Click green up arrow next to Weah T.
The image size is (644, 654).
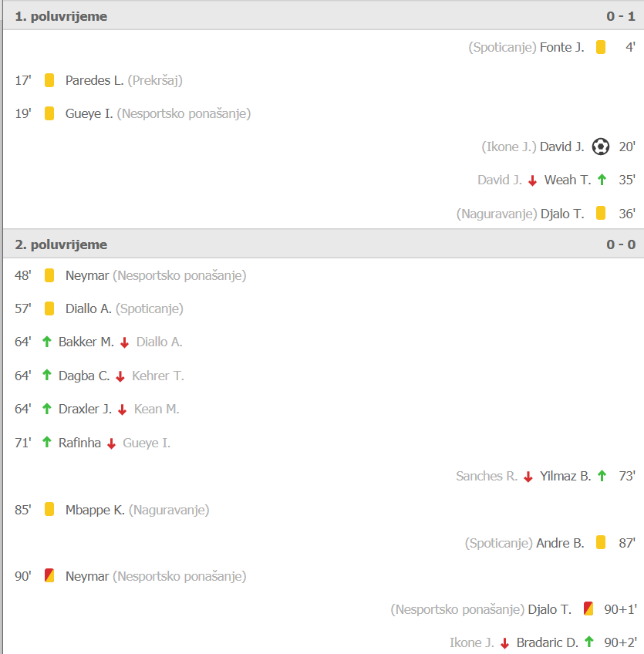pyautogui.click(x=602, y=180)
